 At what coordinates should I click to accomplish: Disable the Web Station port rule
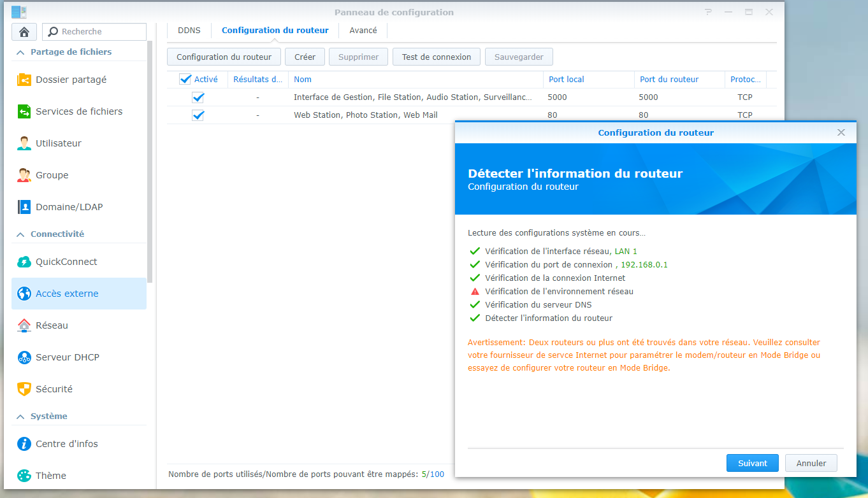tap(198, 115)
